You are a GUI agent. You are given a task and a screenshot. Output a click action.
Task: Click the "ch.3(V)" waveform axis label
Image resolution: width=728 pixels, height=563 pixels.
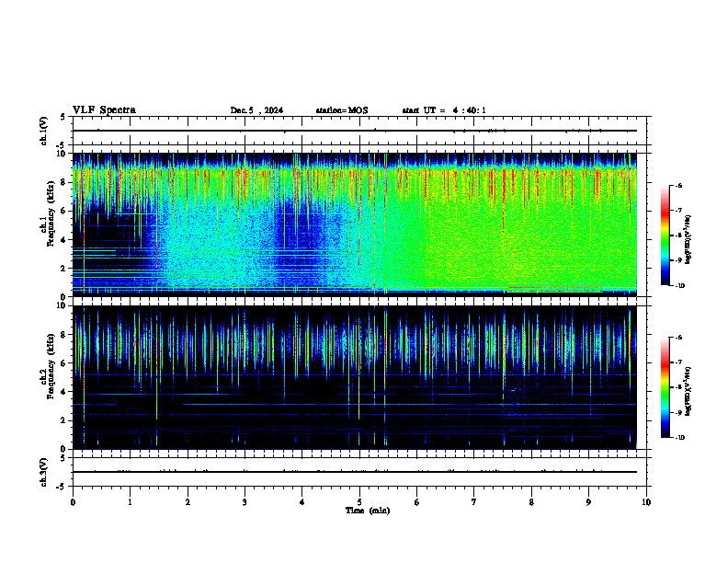[x=44, y=472]
